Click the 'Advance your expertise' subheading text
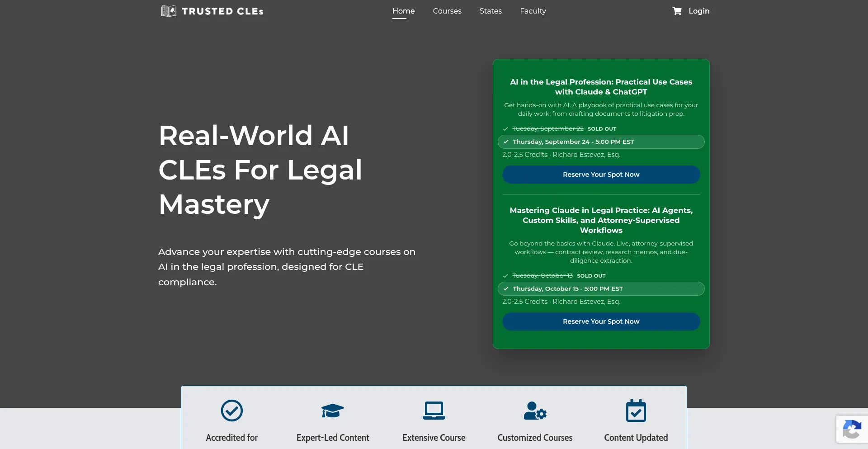The width and height of the screenshot is (868, 449). tap(287, 267)
